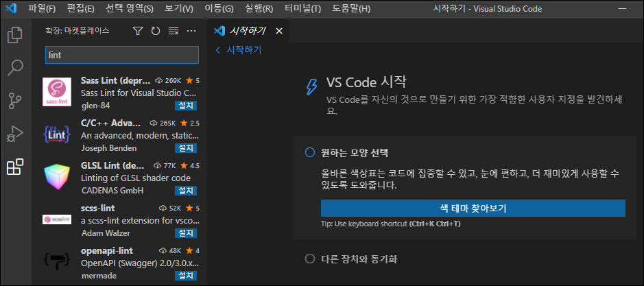Open Source Control view in activity bar

pyautogui.click(x=16, y=101)
